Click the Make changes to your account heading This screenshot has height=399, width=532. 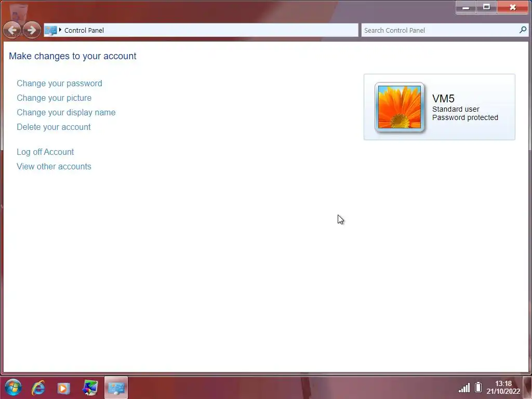[x=73, y=56]
